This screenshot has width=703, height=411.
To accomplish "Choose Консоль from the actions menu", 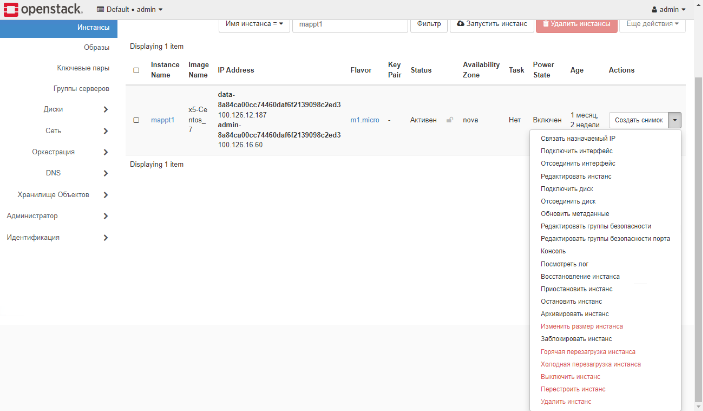I will (x=553, y=251).
